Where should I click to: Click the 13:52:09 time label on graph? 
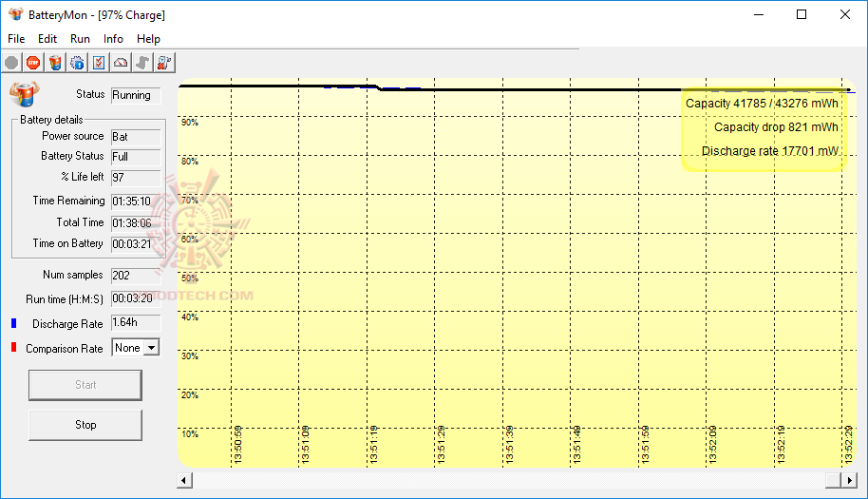click(x=713, y=445)
